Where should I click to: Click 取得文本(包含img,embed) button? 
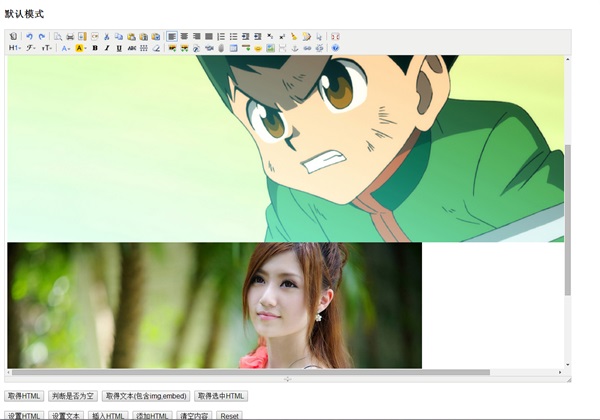click(146, 396)
